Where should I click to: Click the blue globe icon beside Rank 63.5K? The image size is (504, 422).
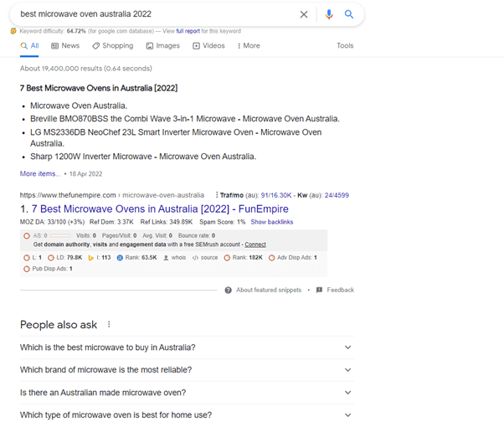120,258
